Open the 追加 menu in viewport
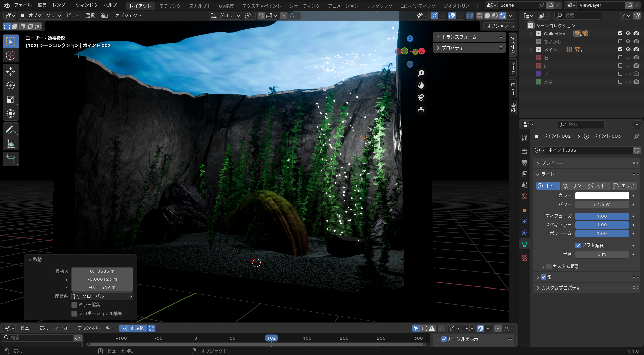Image resolution: width=644 pixels, height=355 pixels. (x=105, y=16)
